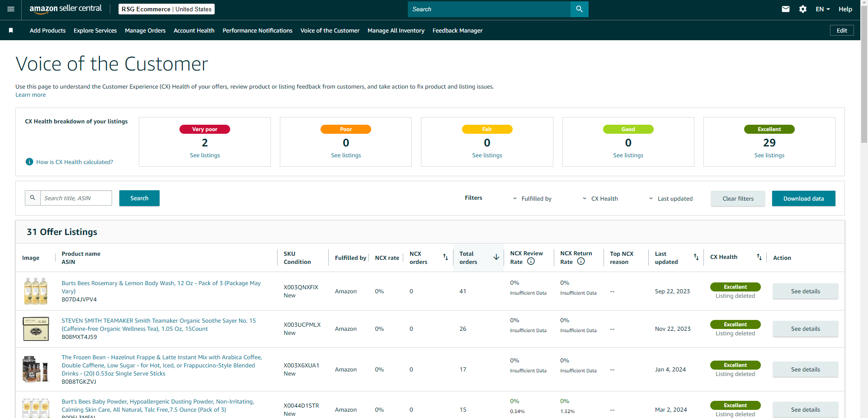Click the date Jan 4, 2024

coord(670,369)
